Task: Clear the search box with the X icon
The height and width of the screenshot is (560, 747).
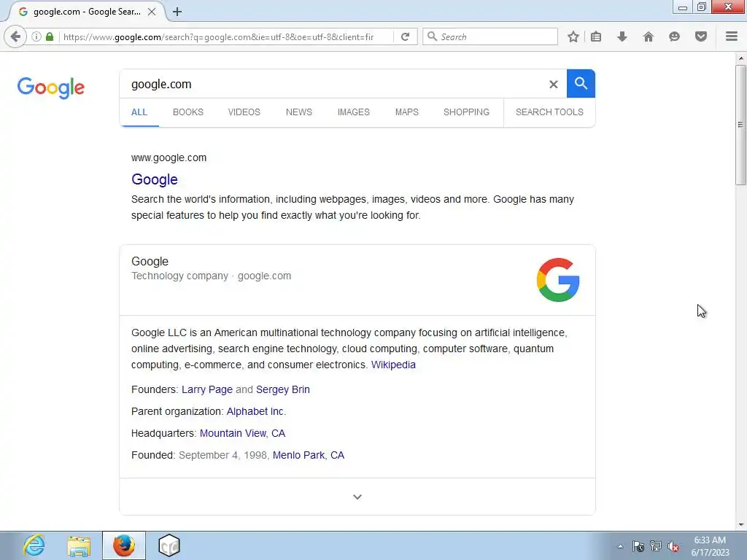Action: tap(553, 85)
